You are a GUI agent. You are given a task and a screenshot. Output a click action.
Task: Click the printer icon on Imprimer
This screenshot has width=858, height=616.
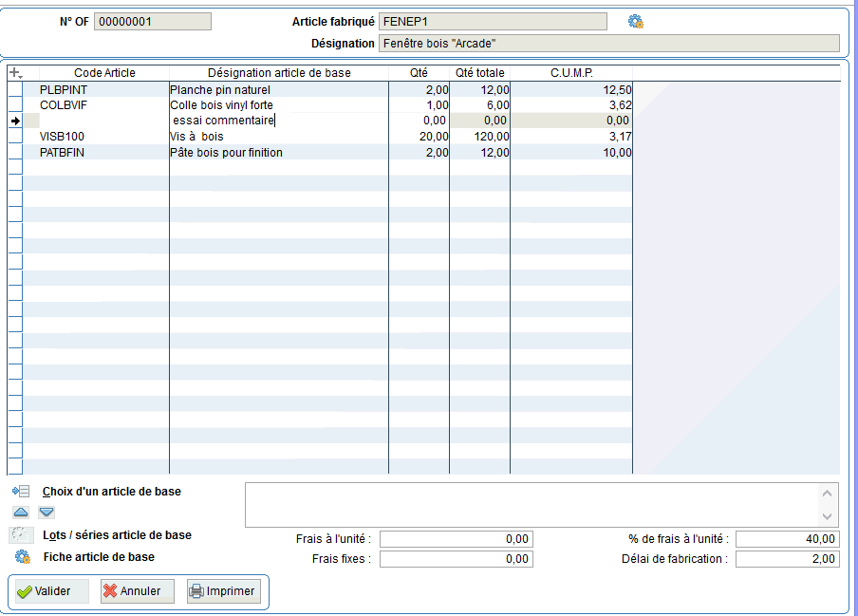pyautogui.click(x=196, y=590)
